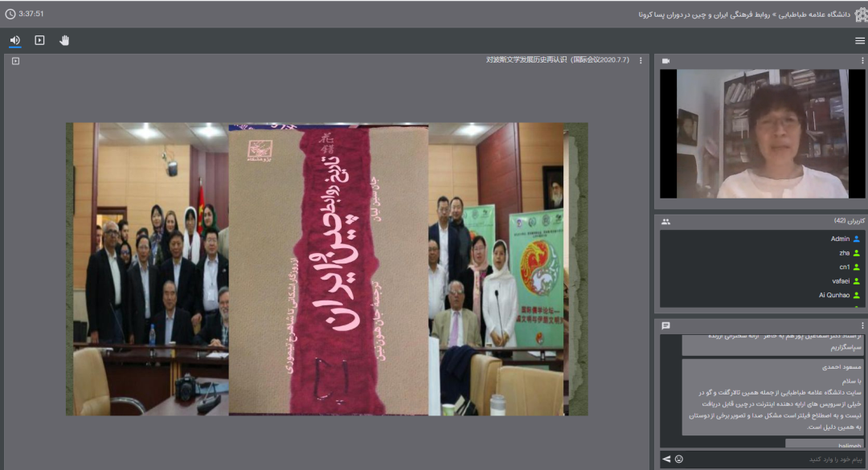Click the play media icon in top toolbar

coord(39,40)
